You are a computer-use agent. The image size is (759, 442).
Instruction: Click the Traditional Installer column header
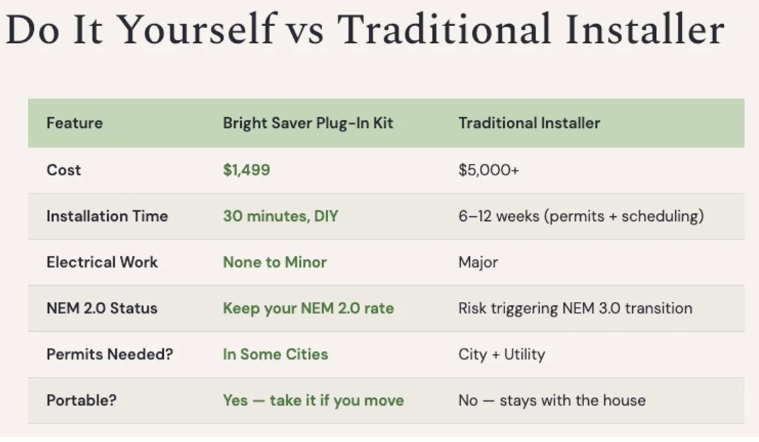coord(529,124)
